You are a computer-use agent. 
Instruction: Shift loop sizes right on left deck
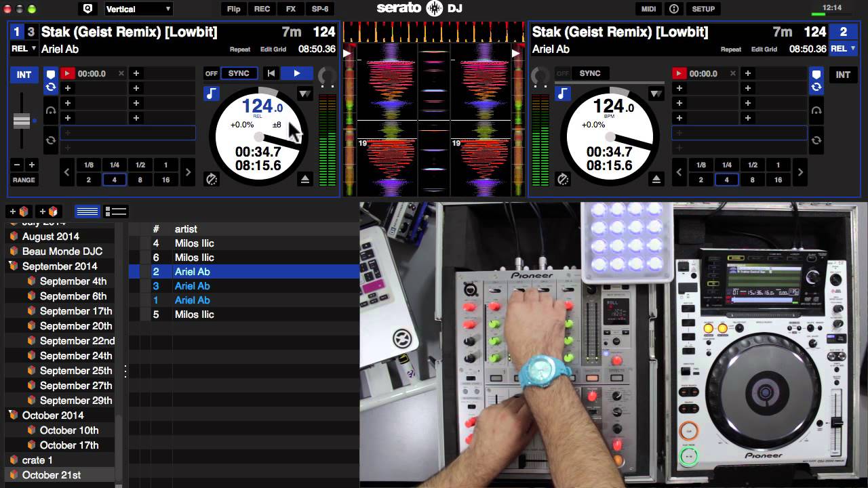coord(189,172)
